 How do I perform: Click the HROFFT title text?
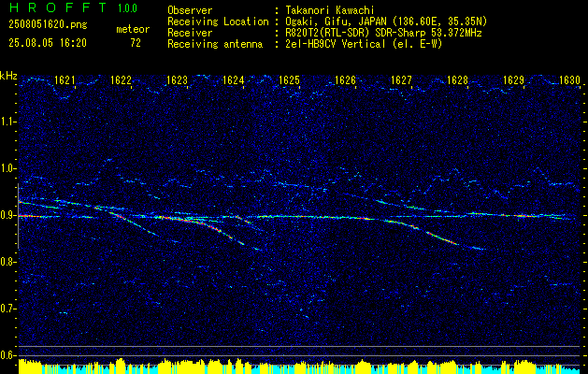(x=58, y=7)
